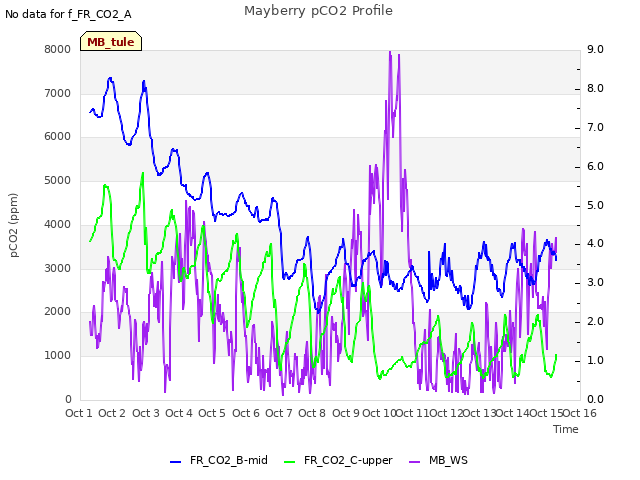Click the green FR_CO2_C-upper legend swatch
This screenshot has height=480, width=640.
coord(289,462)
